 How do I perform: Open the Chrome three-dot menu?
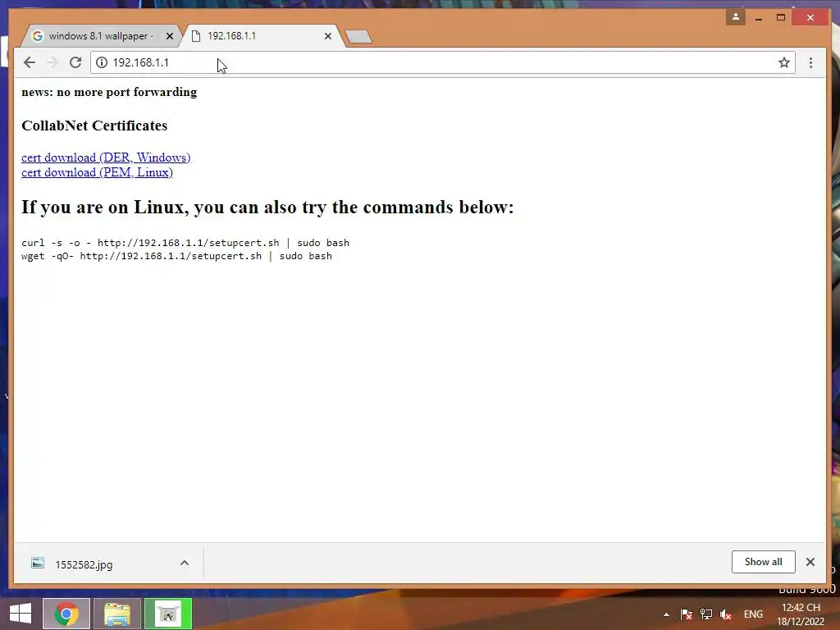tap(810, 62)
